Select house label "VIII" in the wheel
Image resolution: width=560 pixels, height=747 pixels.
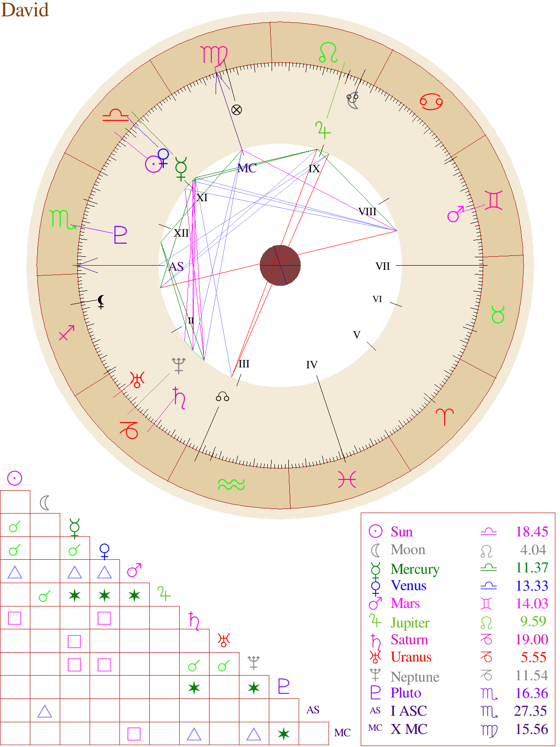pyautogui.click(x=367, y=211)
